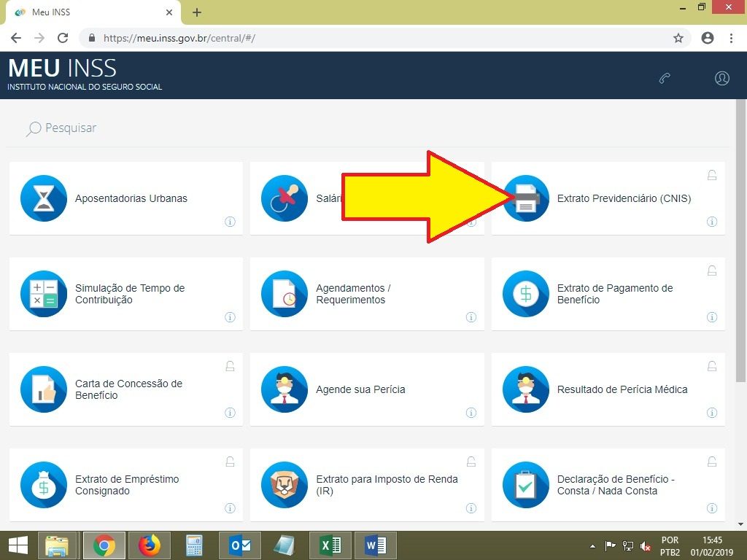Bookmark this page with the star
747x560 pixels.
coord(678,38)
